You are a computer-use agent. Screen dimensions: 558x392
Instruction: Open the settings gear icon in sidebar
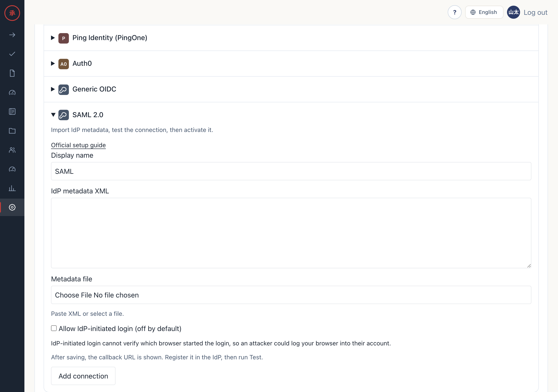(x=12, y=207)
